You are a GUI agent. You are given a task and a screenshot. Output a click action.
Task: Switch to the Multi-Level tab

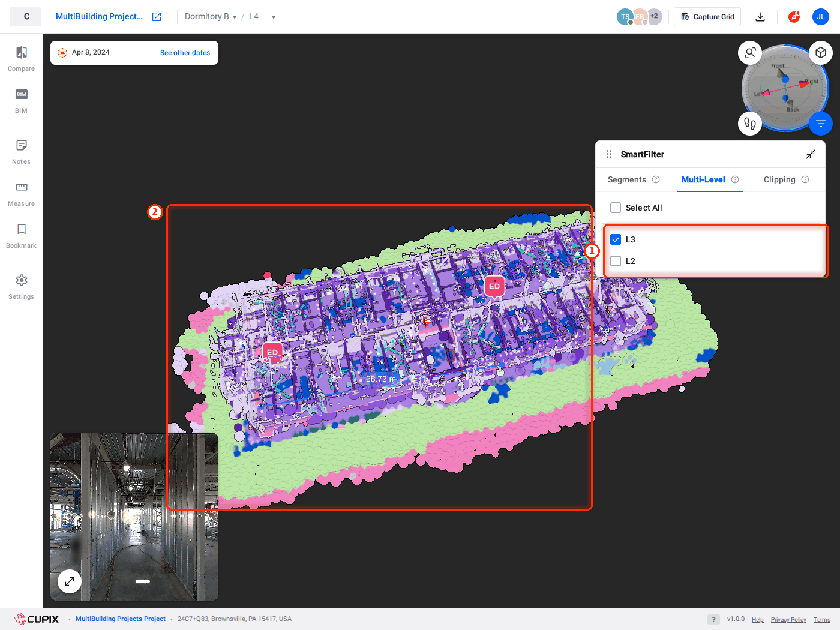coord(703,179)
